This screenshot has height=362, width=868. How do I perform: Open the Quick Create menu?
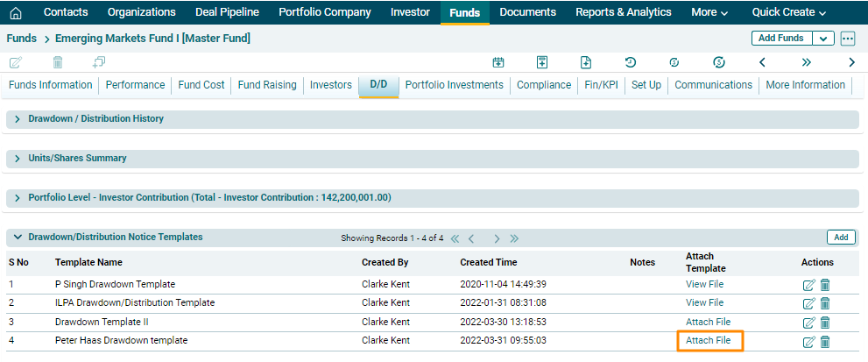pyautogui.click(x=788, y=12)
